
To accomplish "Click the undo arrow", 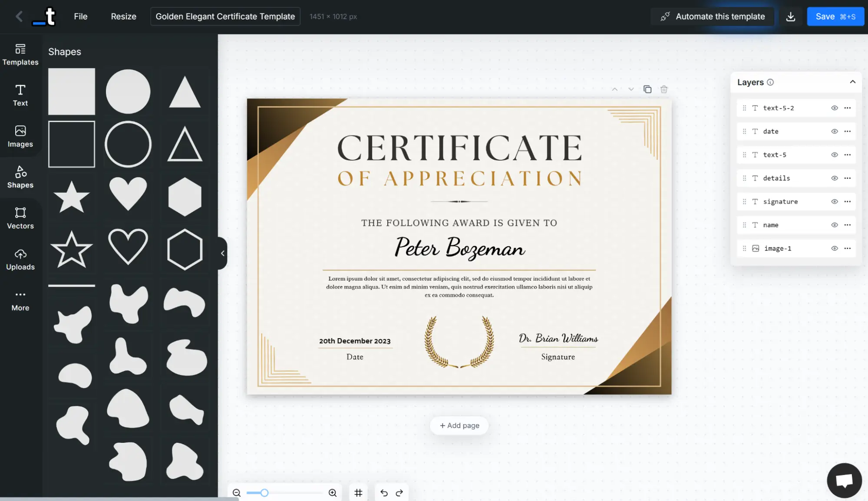I will point(384,492).
